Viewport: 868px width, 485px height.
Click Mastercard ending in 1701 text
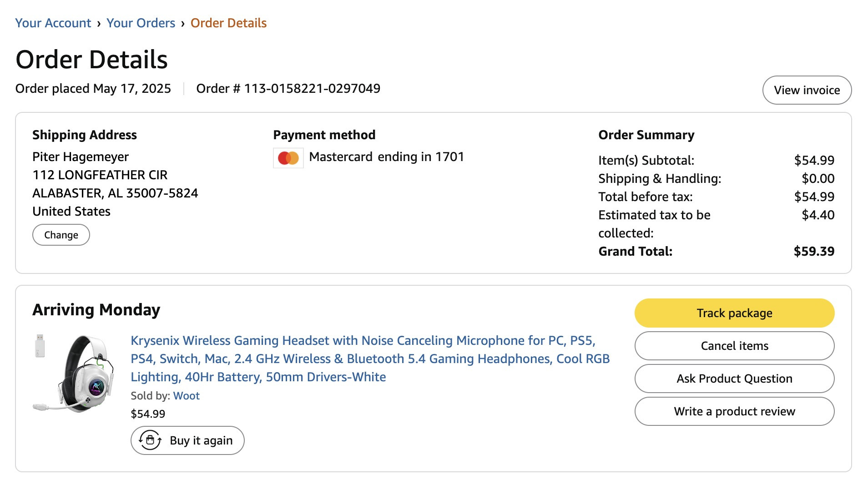pos(386,157)
